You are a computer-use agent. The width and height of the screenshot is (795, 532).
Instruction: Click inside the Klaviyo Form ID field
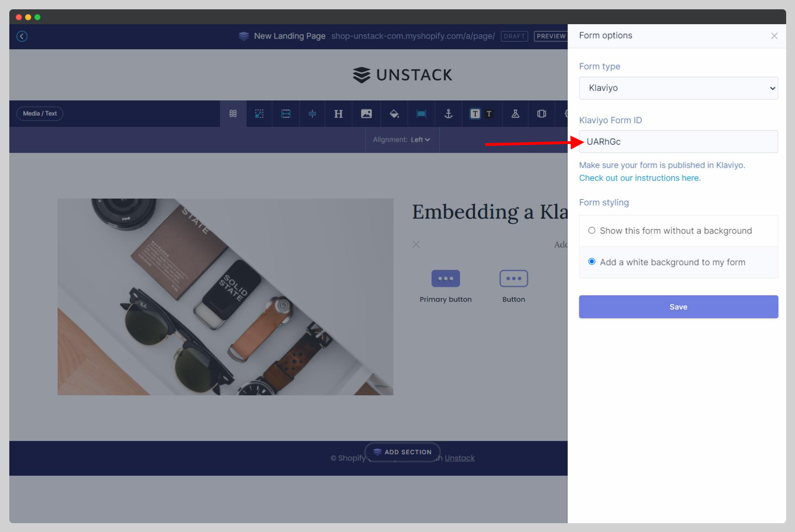pyautogui.click(x=678, y=141)
